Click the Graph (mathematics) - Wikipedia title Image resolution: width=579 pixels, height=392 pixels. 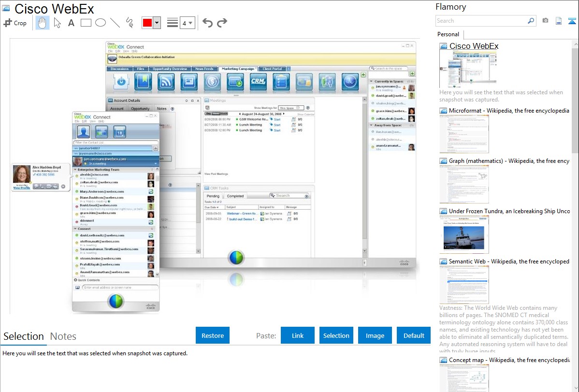[509, 161]
